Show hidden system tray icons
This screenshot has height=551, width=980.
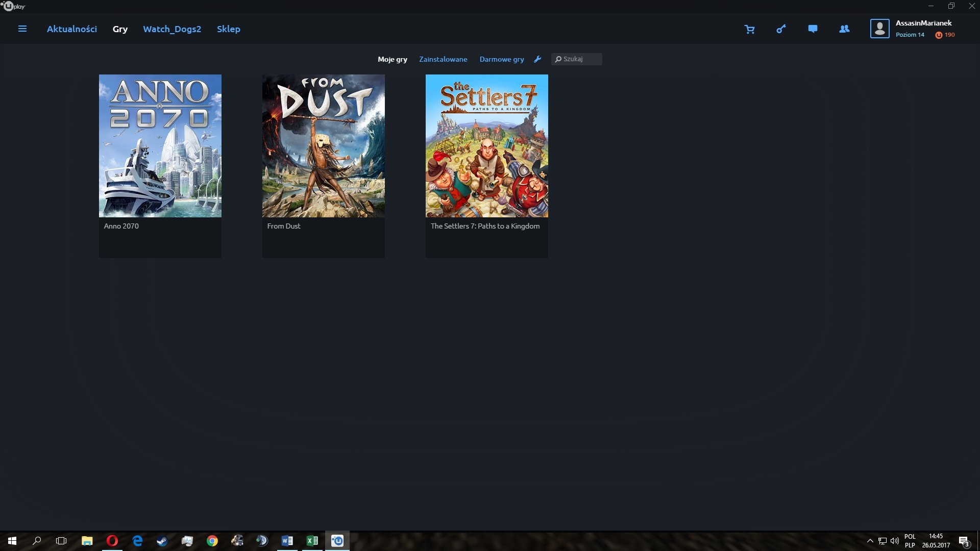[x=870, y=541]
